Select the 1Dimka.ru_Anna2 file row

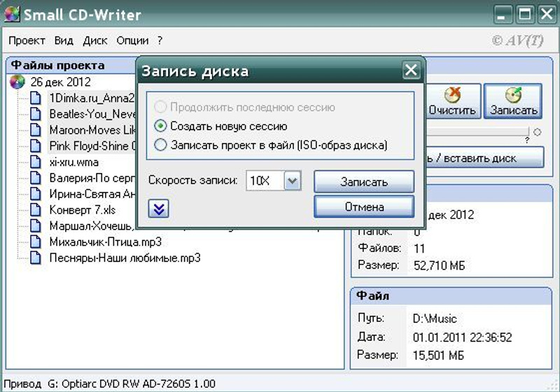[92, 98]
